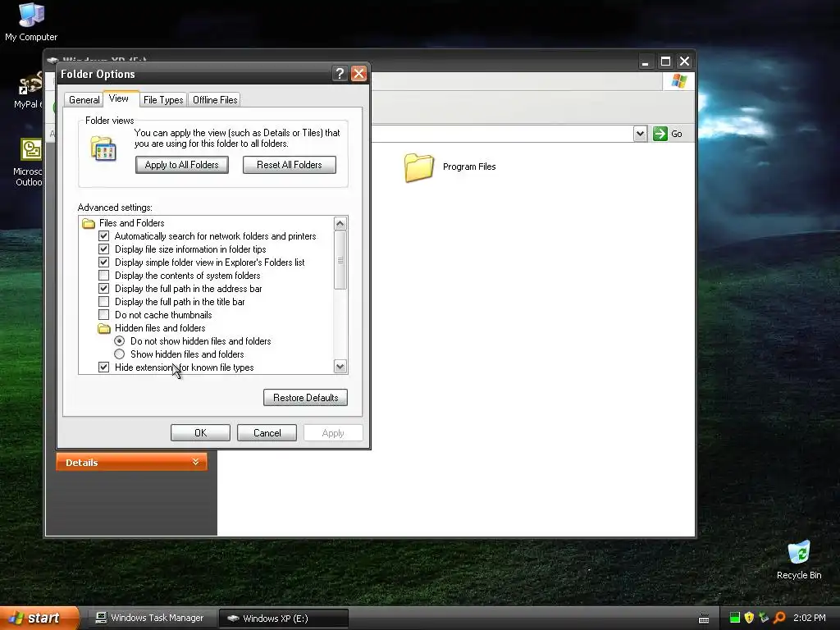Click advanced settings scroll up arrow
The height and width of the screenshot is (630, 840).
(x=340, y=223)
